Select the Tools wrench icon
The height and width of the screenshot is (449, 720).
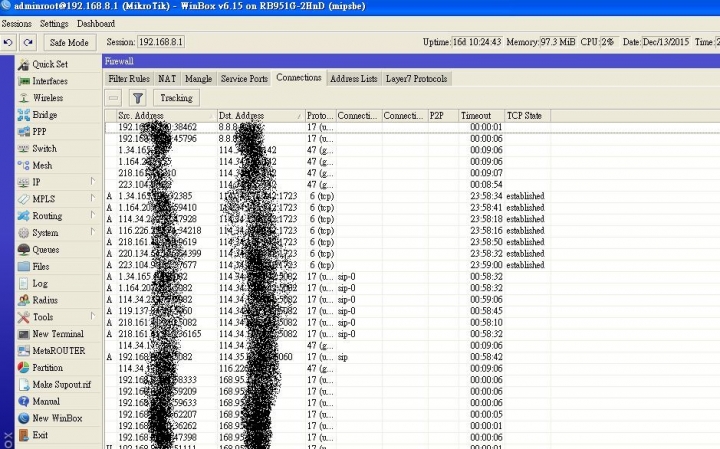23,317
